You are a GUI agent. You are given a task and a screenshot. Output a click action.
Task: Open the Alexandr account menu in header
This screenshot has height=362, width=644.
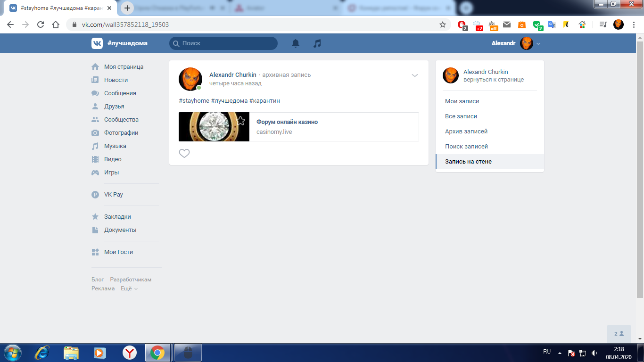(x=516, y=43)
